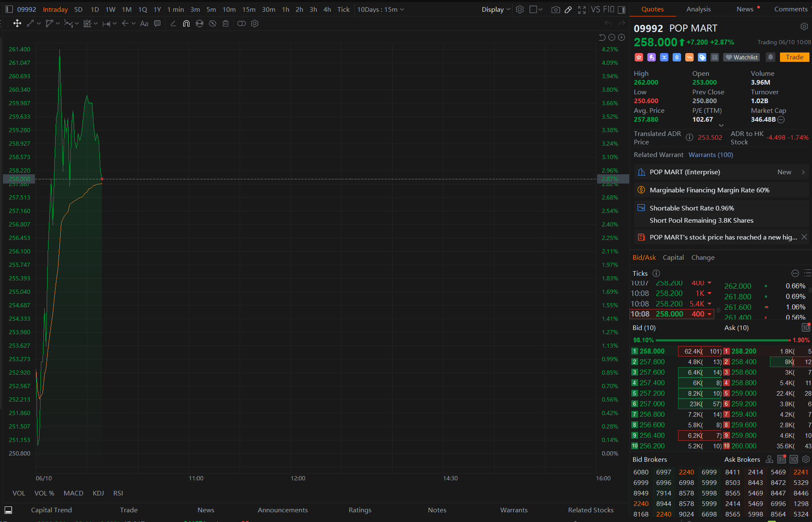This screenshot has height=522, width=812.
Task: Expand polyline channel tool options arrow
Action: tap(58, 24)
